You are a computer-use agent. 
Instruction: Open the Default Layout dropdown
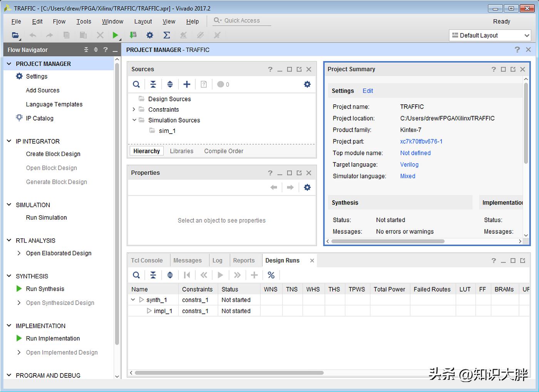490,35
